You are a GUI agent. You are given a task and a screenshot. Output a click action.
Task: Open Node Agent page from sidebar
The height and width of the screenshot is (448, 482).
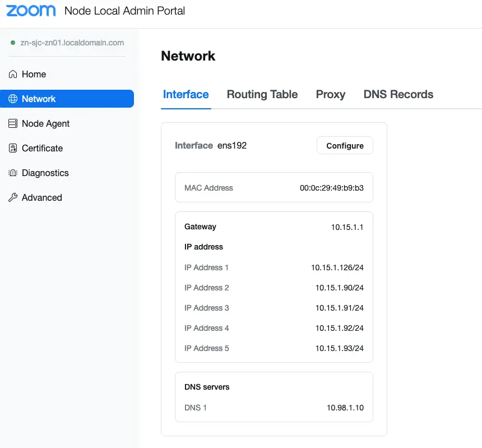pos(45,123)
